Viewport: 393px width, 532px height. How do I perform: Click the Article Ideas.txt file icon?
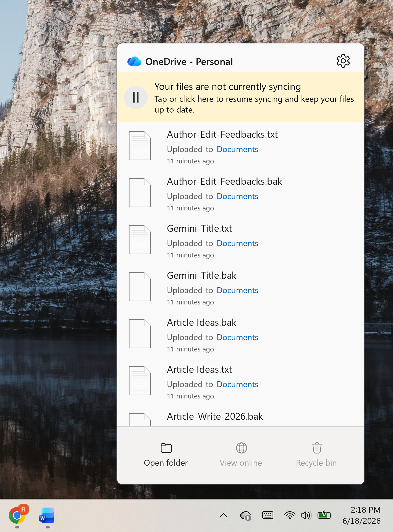140,381
